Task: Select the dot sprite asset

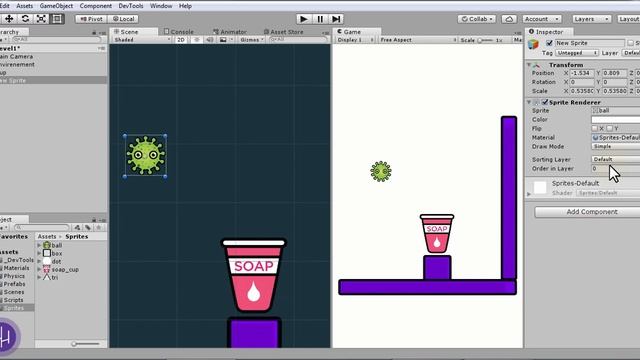Action: [x=52, y=261]
